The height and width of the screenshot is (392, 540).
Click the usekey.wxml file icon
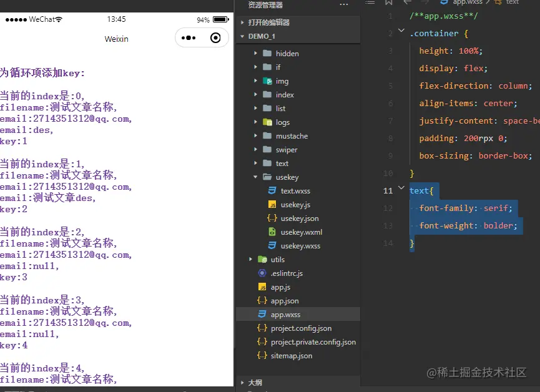click(272, 232)
